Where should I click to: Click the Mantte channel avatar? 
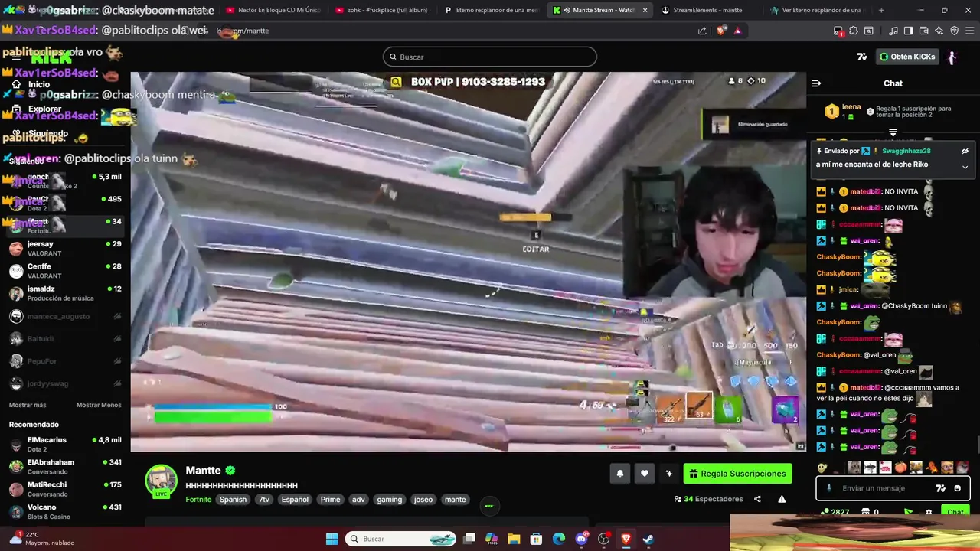click(x=162, y=480)
